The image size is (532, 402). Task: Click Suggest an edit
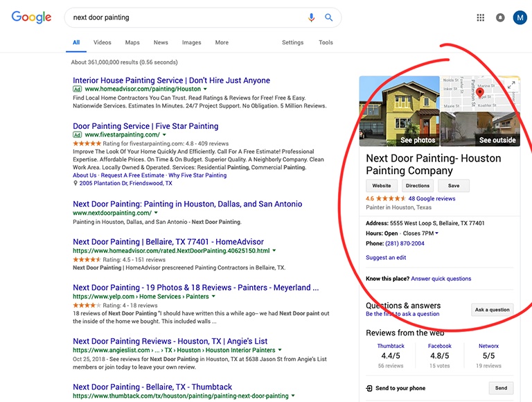[386, 258]
